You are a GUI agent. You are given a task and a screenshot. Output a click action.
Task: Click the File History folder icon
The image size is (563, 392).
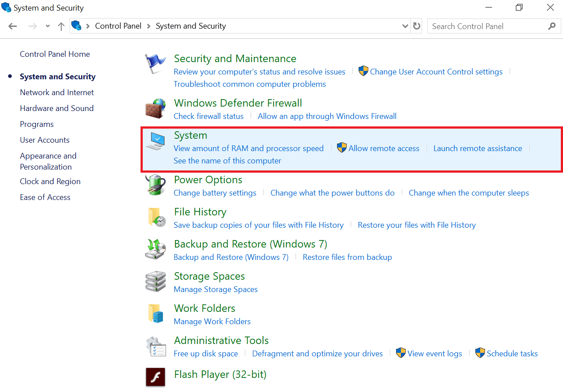pyautogui.click(x=156, y=218)
